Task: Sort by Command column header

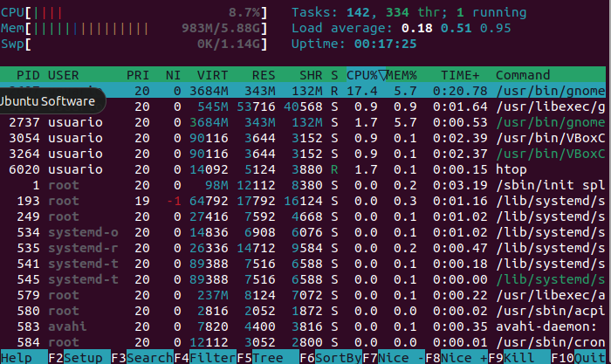Action: point(523,75)
